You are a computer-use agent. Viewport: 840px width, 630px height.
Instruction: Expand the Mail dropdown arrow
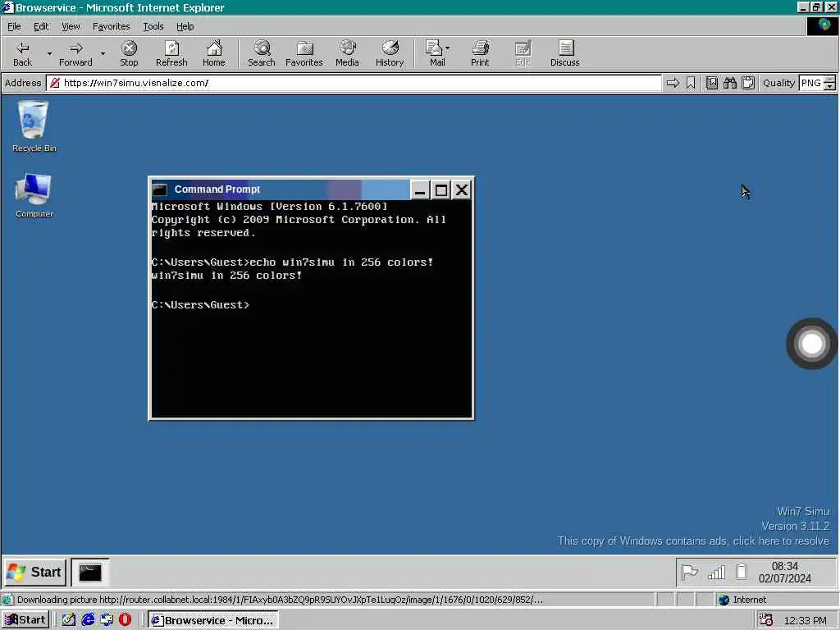click(x=448, y=48)
